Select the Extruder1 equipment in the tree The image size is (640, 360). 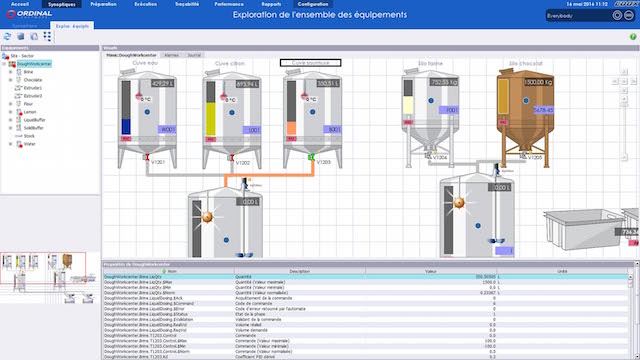[33, 88]
